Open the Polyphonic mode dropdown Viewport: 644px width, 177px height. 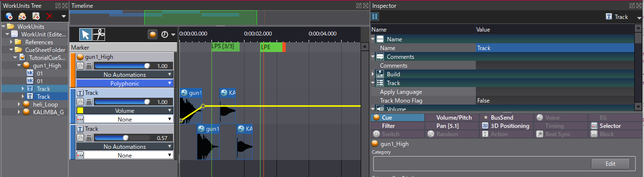click(x=125, y=83)
